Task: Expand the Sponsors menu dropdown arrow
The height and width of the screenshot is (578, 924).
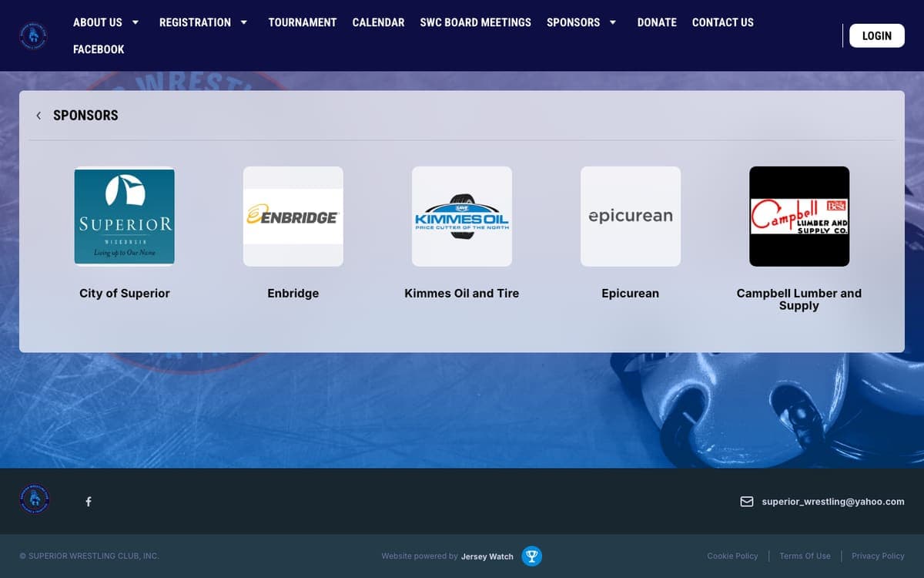Action: [x=613, y=22]
